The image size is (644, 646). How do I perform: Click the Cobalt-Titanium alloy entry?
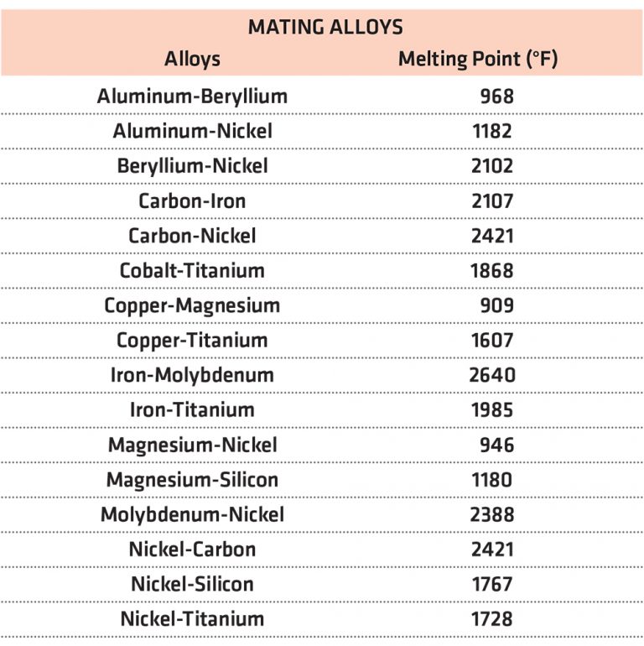(x=192, y=271)
